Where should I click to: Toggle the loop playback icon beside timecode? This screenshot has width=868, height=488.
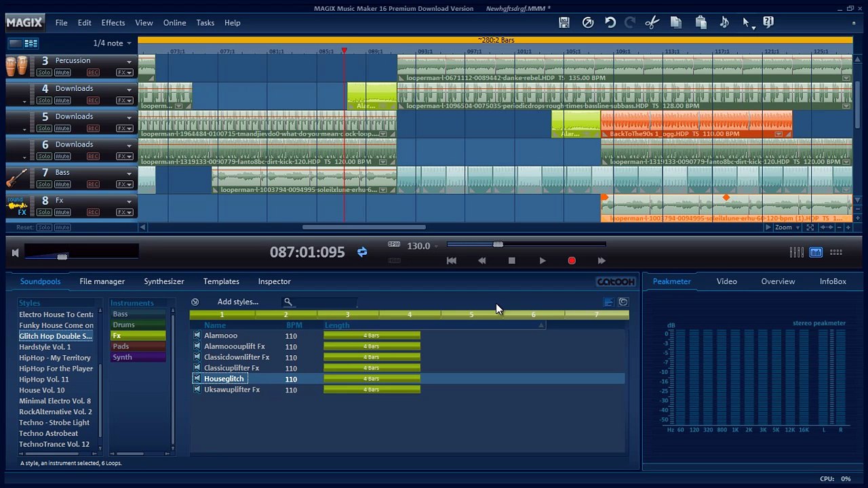pyautogui.click(x=362, y=252)
